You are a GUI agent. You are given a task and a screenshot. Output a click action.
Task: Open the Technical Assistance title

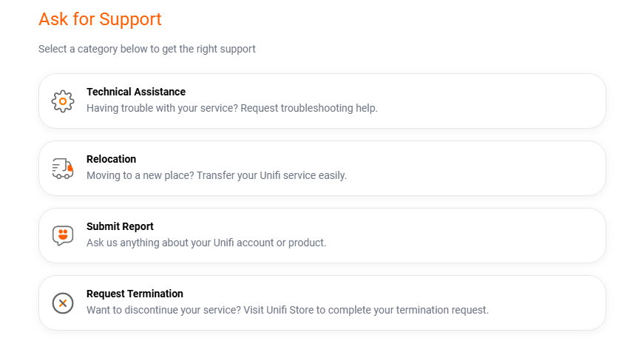pyautogui.click(x=136, y=92)
